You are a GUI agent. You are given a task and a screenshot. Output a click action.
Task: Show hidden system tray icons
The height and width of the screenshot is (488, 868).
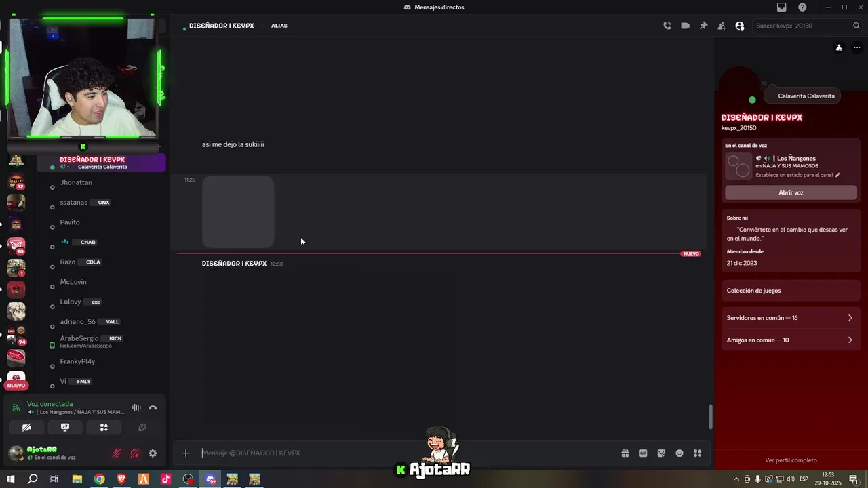(x=736, y=479)
